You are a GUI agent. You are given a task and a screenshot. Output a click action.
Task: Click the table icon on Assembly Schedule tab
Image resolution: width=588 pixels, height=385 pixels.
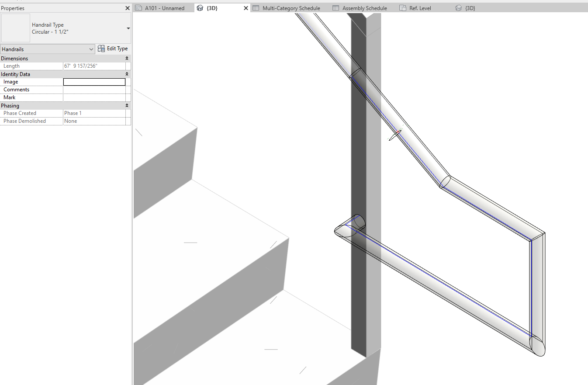coord(336,7)
